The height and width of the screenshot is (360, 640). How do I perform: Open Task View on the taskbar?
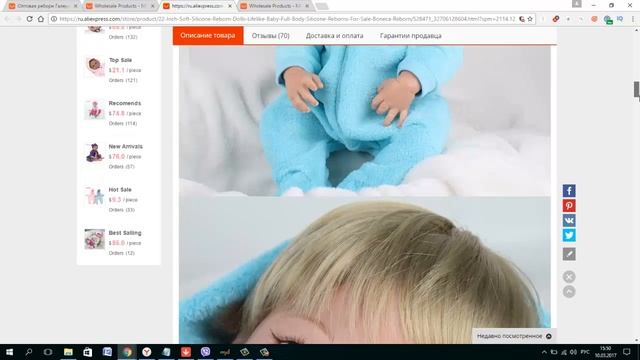(x=48, y=352)
